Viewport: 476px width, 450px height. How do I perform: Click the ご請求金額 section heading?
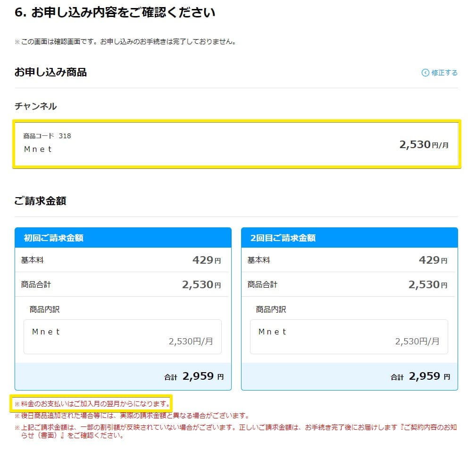pos(40,200)
